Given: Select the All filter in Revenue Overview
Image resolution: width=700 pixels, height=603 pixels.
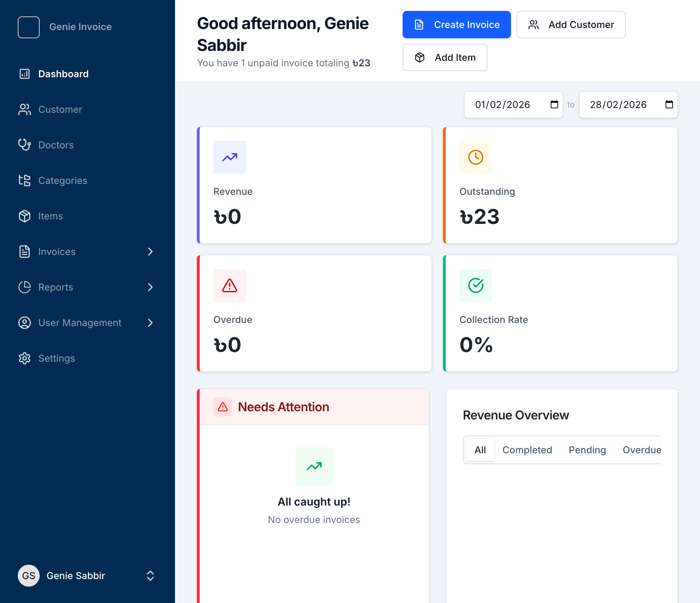Looking at the screenshot, I should coord(480,450).
